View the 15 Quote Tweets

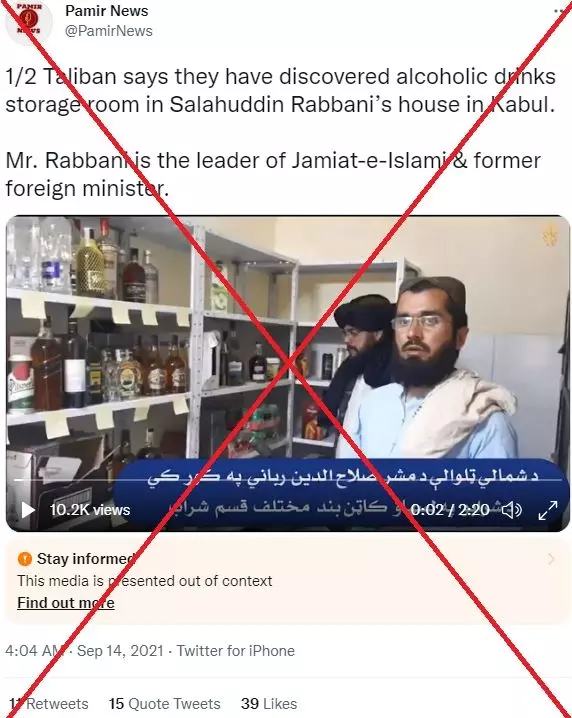[164, 703]
